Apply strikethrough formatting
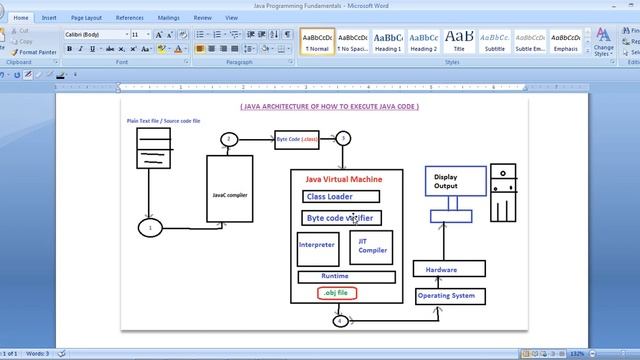 click(110, 49)
